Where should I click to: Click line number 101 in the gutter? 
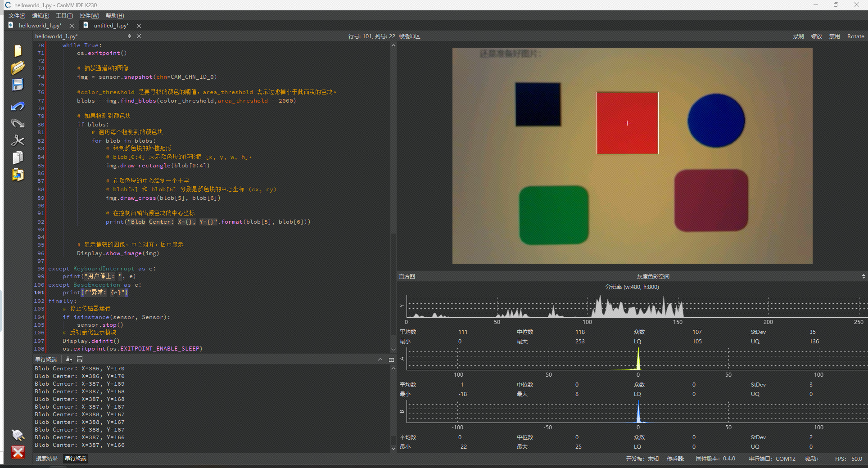click(x=40, y=292)
